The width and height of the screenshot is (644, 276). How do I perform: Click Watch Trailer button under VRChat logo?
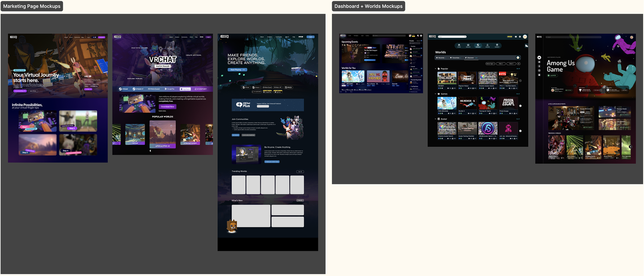163,66
